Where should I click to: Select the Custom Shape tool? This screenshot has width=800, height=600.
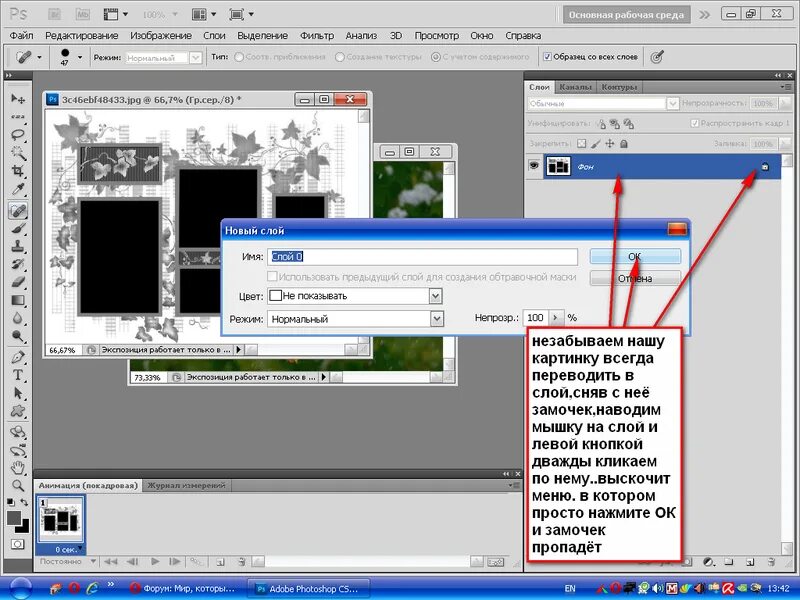pos(18,411)
